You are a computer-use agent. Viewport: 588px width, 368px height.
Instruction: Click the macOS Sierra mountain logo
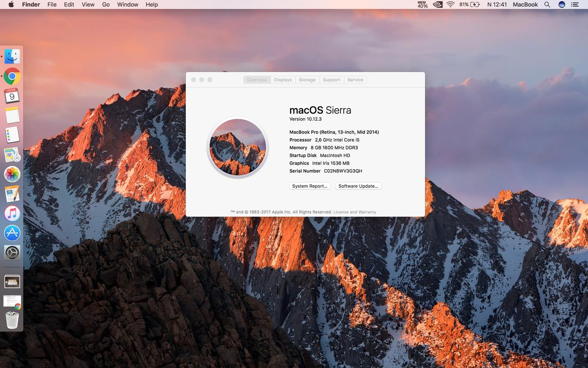(237, 147)
